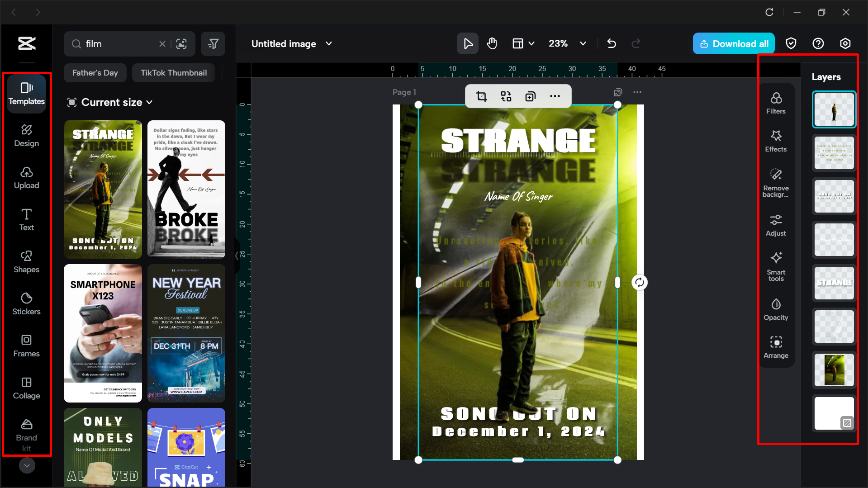Open the Collage panel
Image resolution: width=868 pixels, height=488 pixels.
[26, 388]
